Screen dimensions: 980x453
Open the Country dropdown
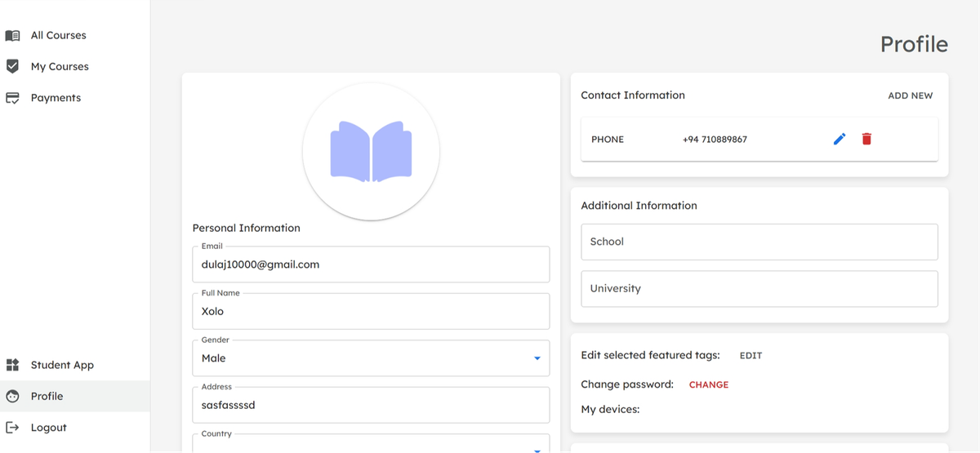tap(371, 443)
